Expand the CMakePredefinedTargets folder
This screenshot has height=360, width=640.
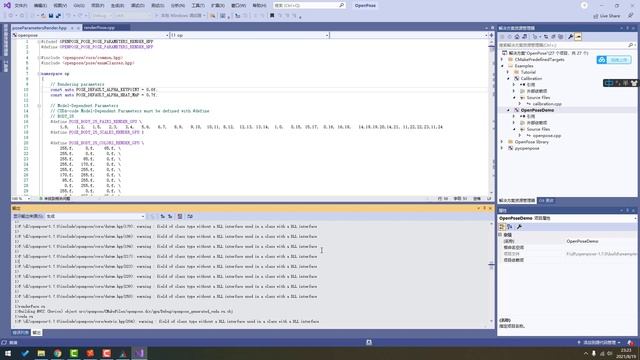(x=502, y=60)
